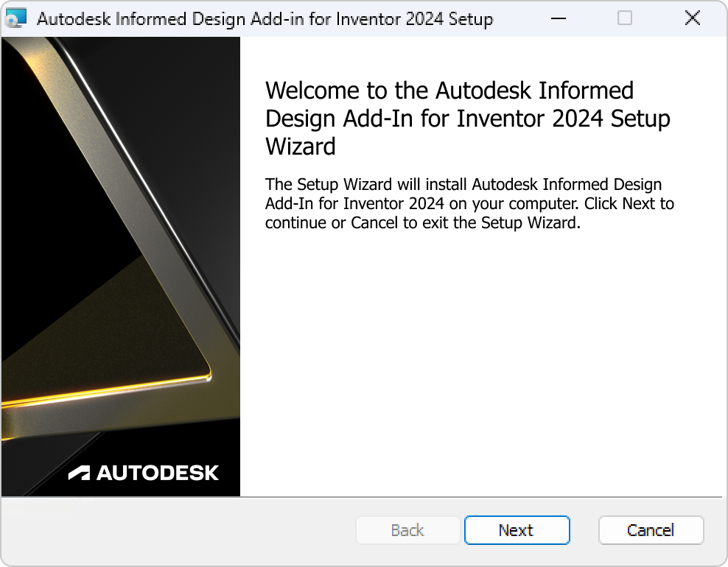Image resolution: width=728 pixels, height=567 pixels.
Task: Click Next to continue setup
Action: (517, 530)
